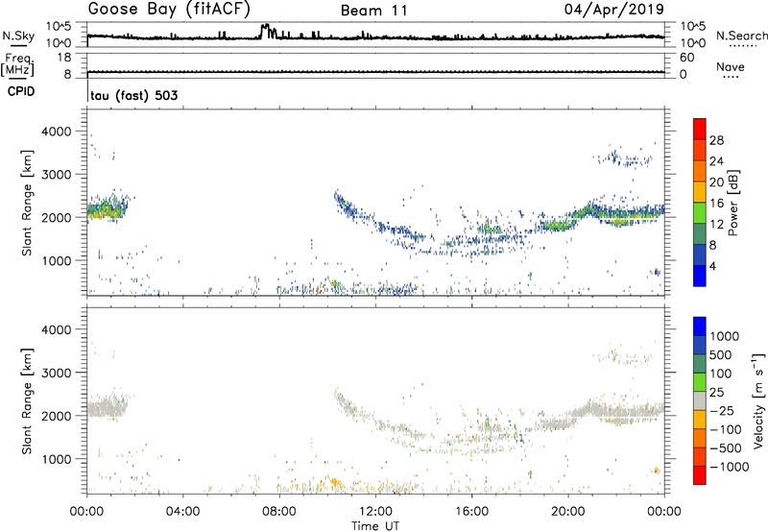The image size is (768, 532).
Task: Click the '28' tick on the Power scale
Action: 716,140
